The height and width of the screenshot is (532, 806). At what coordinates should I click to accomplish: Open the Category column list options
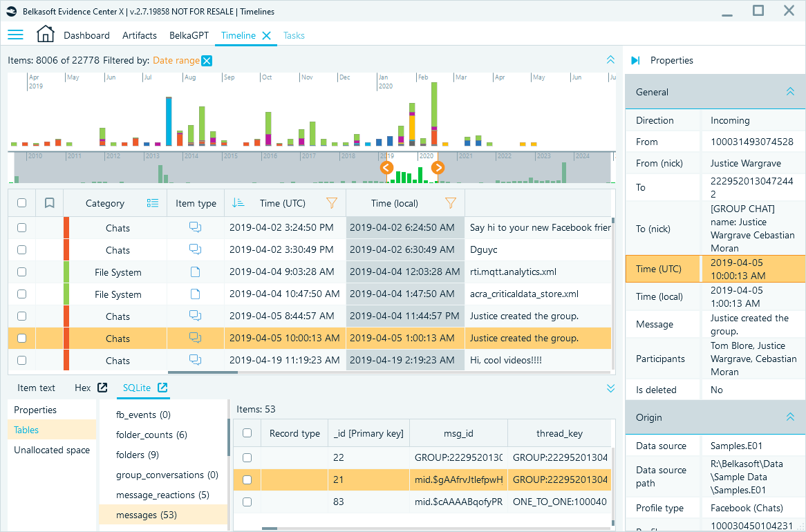153,203
